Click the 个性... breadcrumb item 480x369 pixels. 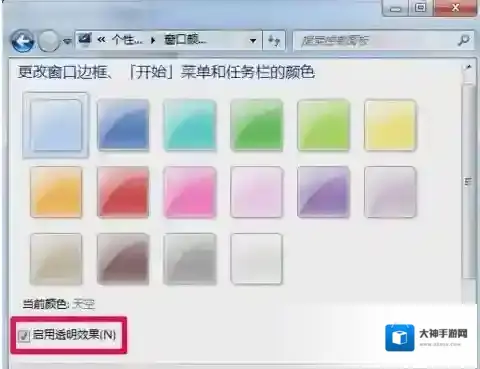[128, 40]
